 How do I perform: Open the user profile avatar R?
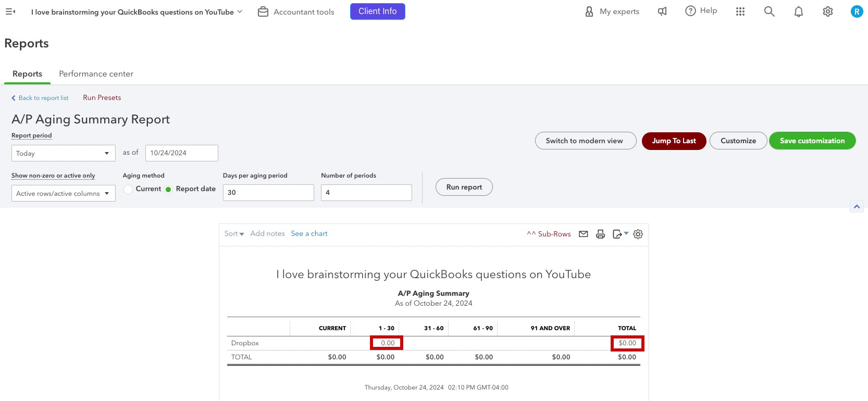click(x=857, y=11)
